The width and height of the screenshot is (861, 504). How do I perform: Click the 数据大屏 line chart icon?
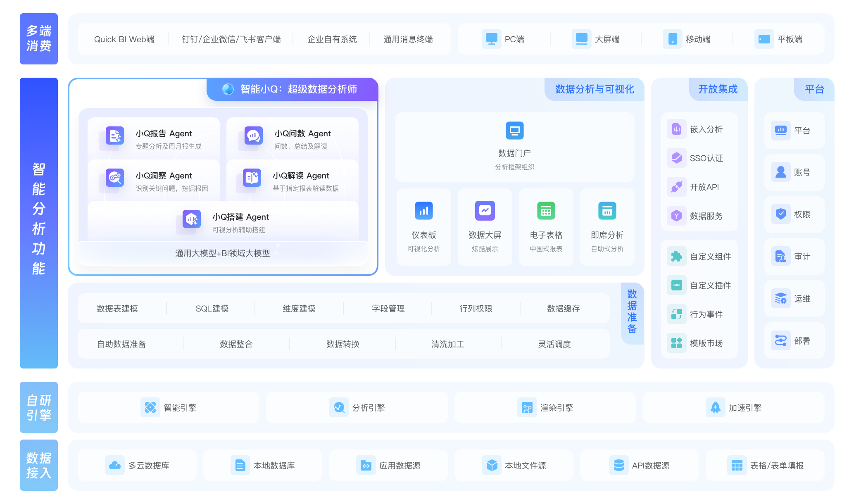(485, 211)
